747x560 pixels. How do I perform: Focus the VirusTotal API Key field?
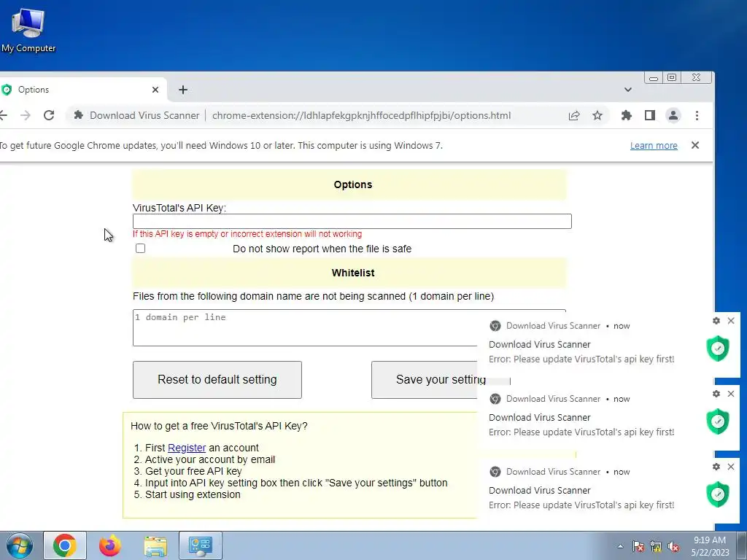coord(352,222)
